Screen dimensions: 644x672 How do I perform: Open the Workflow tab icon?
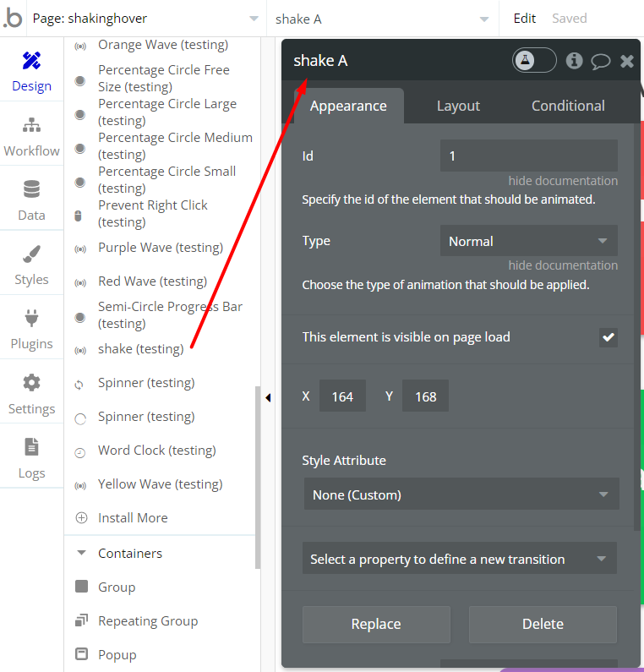32,125
